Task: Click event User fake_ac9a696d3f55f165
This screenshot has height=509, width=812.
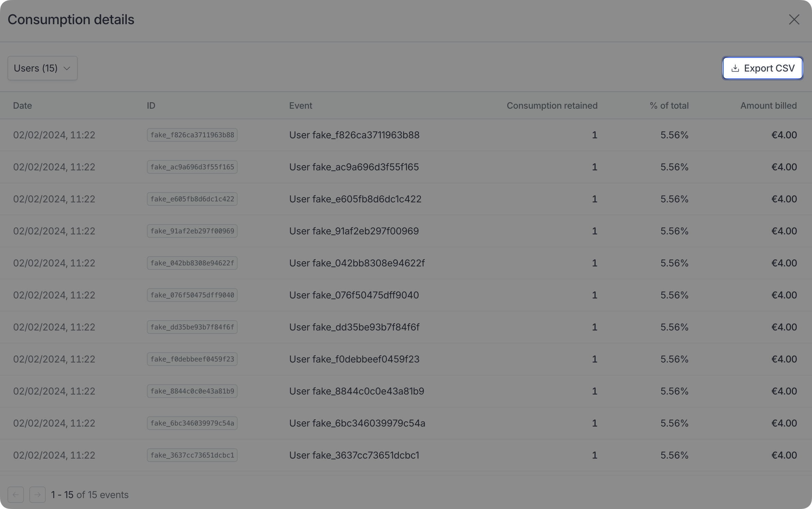Action: pyautogui.click(x=354, y=167)
